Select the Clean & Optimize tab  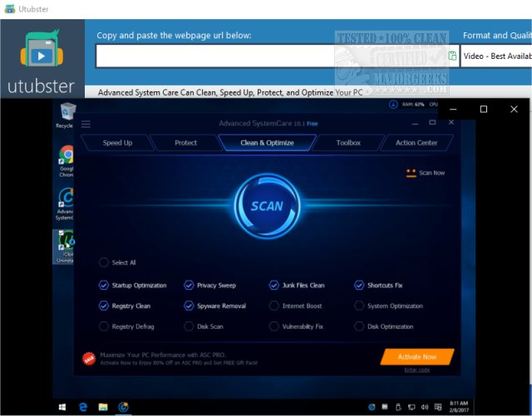pyautogui.click(x=267, y=143)
